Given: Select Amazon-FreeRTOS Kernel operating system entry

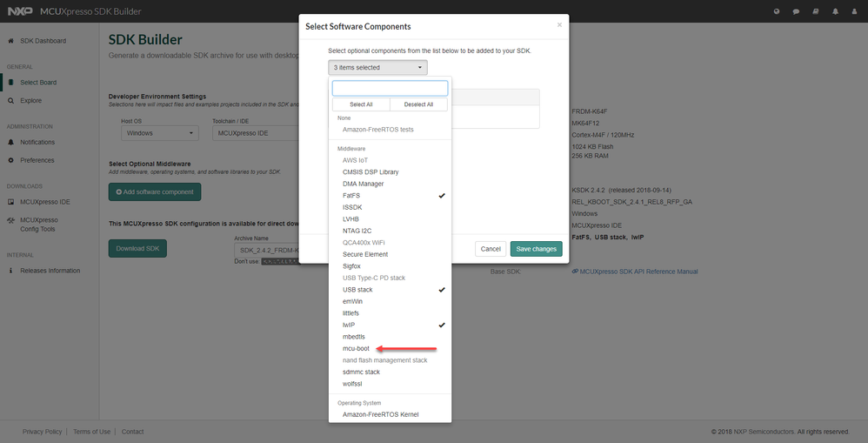Looking at the screenshot, I should [380, 414].
